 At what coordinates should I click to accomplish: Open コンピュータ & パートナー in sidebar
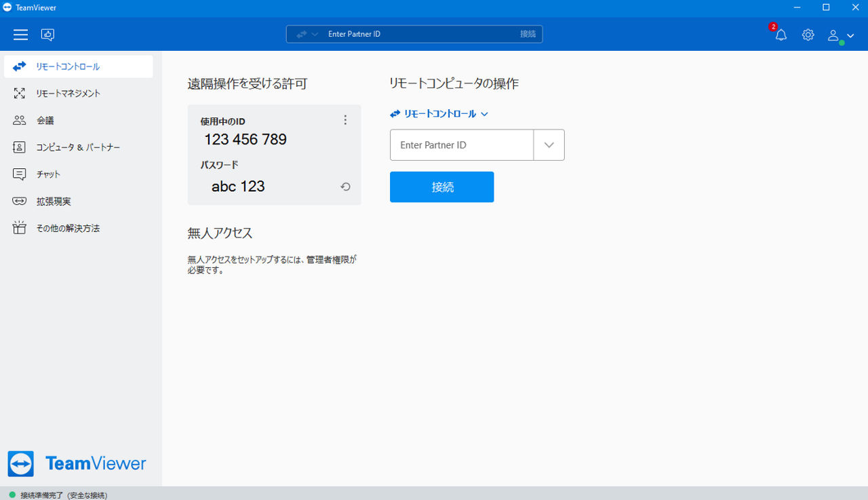pos(78,147)
